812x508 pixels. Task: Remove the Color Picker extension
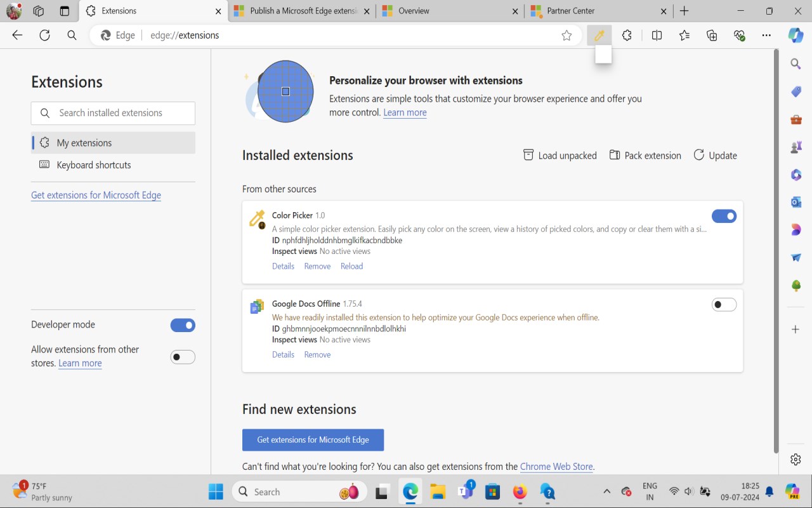(317, 267)
